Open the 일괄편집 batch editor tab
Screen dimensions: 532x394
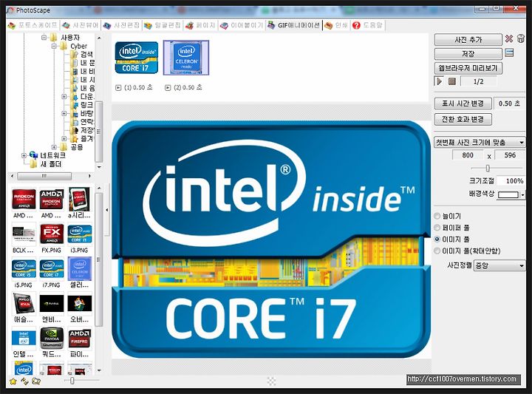point(163,25)
